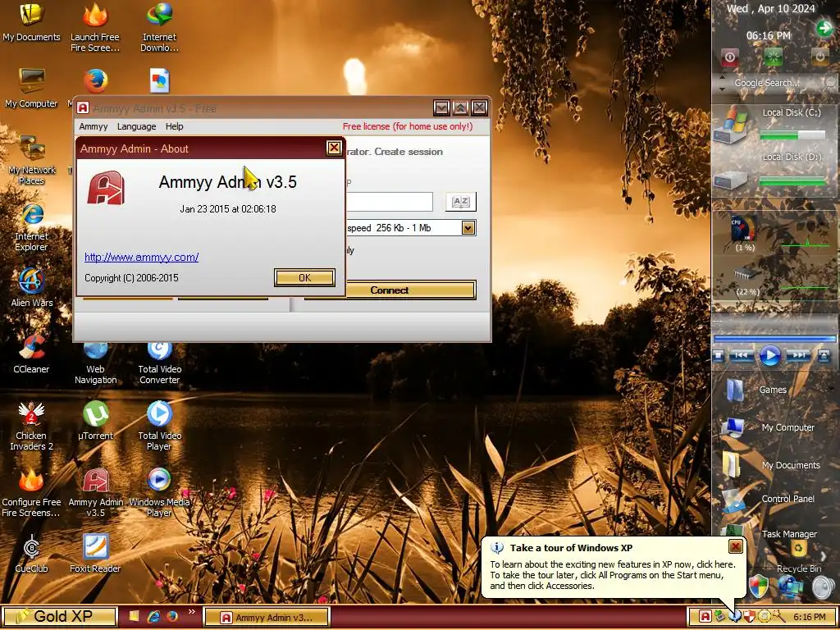Skip to previous track in sidebar

[742, 355]
